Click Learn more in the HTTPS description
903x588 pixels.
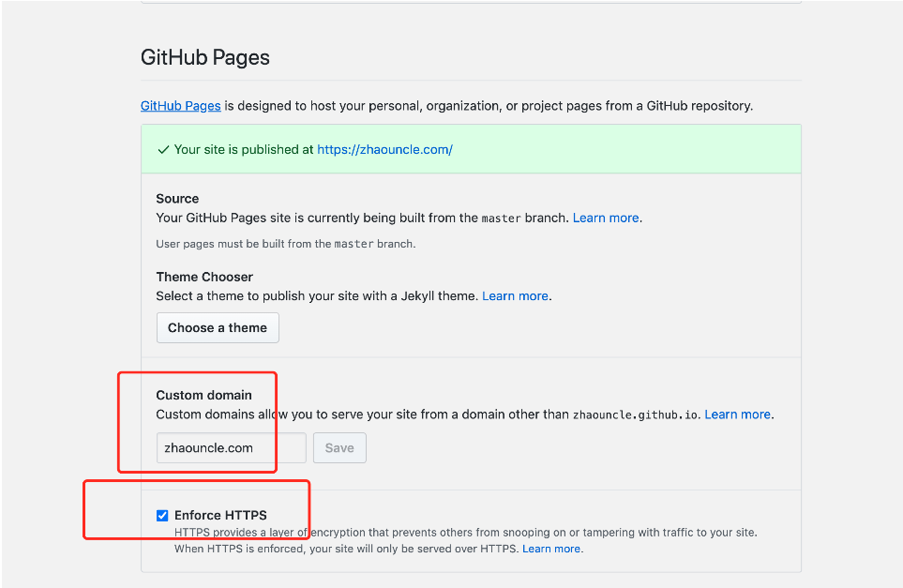tap(551, 549)
